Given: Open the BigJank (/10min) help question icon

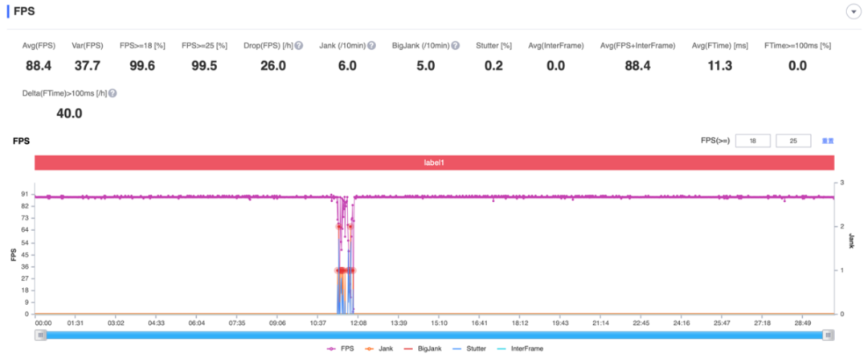Looking at the screenshot, I should pyautogui.click(x=455, y=46).
